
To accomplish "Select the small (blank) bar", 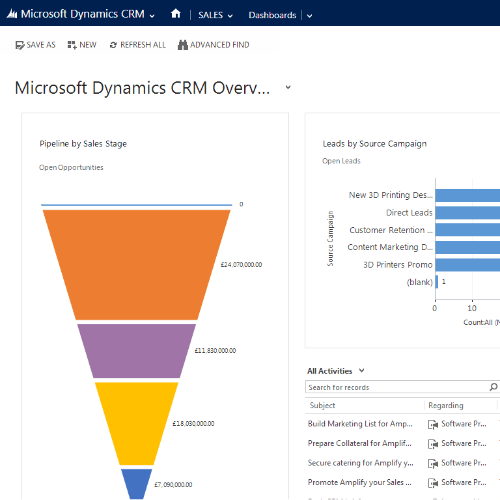I will click(x=437, y=282).
